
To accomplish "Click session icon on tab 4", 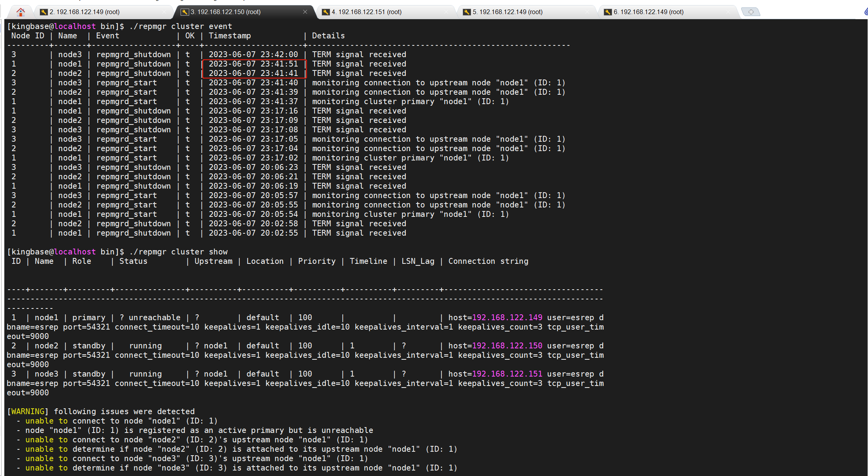I will click(325, 12).
